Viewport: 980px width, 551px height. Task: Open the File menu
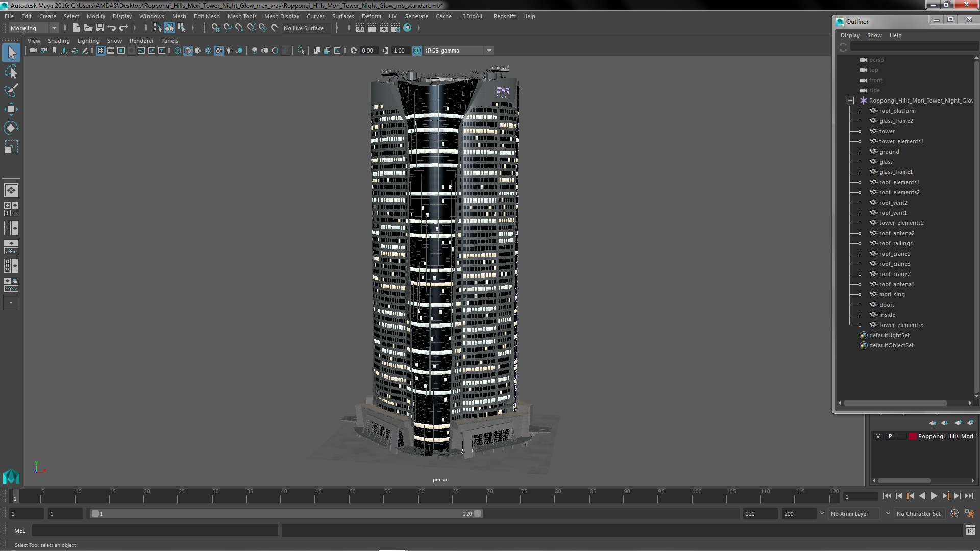[x=9, y=16]
